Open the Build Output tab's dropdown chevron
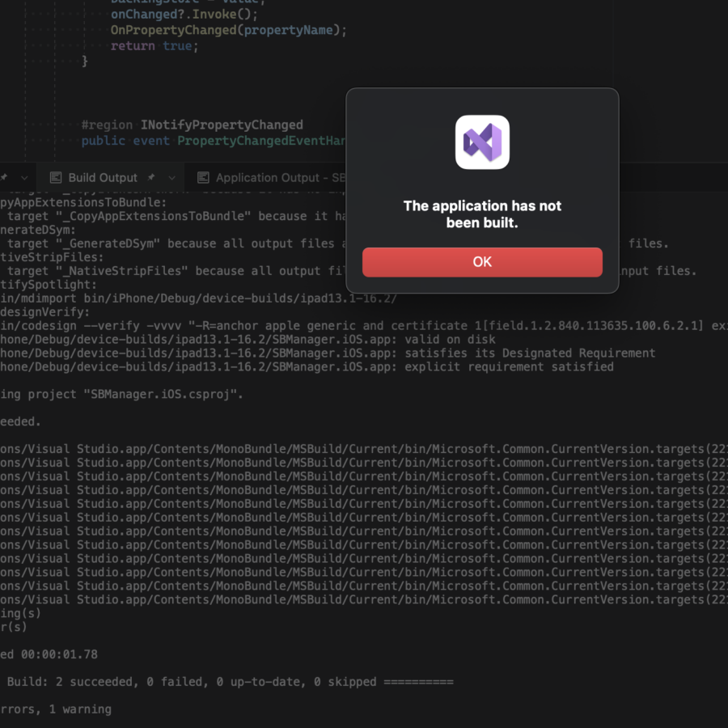The image size is (728, 728). click(171, 177)
